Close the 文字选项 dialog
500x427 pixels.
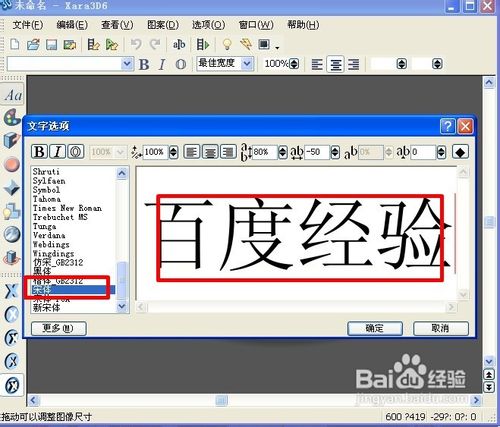point(465,126)
